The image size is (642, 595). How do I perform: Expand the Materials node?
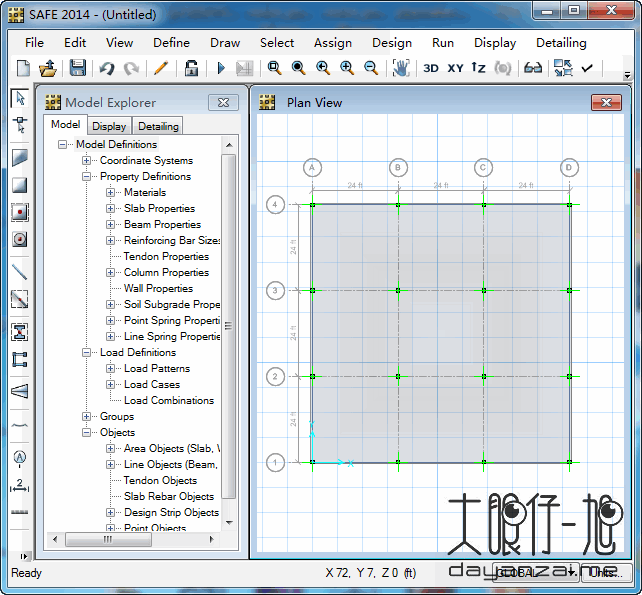click(110, 192)
